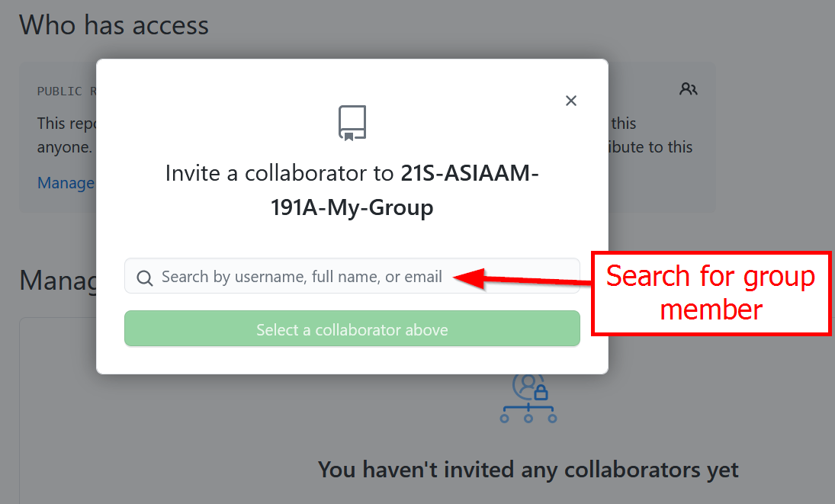Click the repository book icon in dialog

352,123
